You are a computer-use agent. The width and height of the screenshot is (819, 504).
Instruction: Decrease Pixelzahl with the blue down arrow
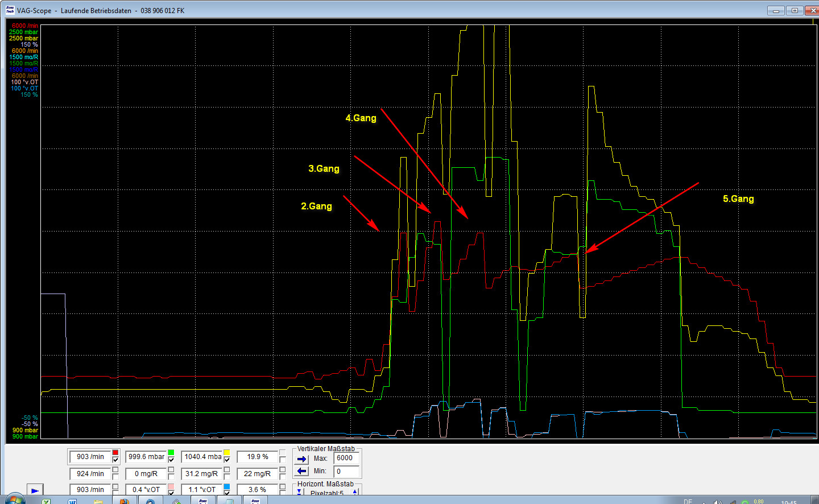pos(300,492)
